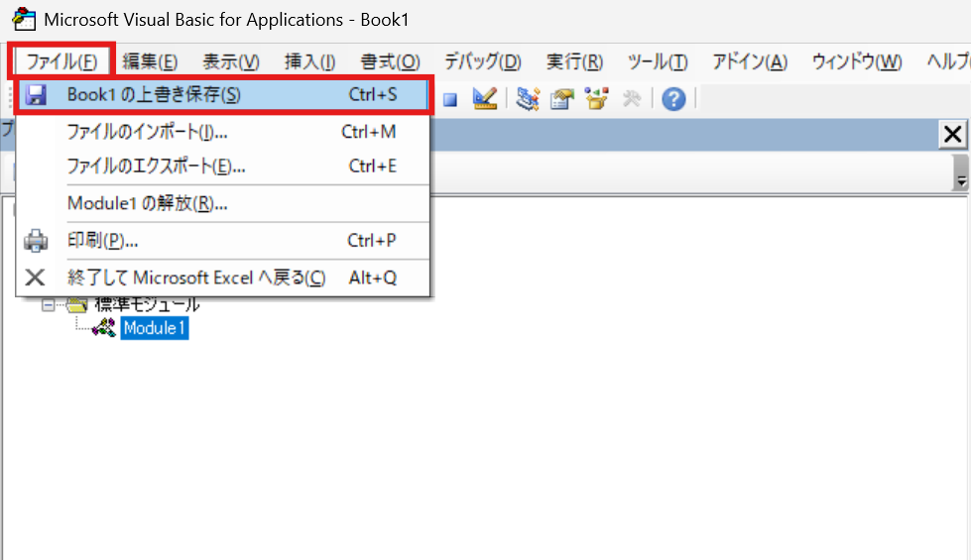Choose Module1 の解放(R)... menu entry
The image size is (971, 560).
[223, 203]
